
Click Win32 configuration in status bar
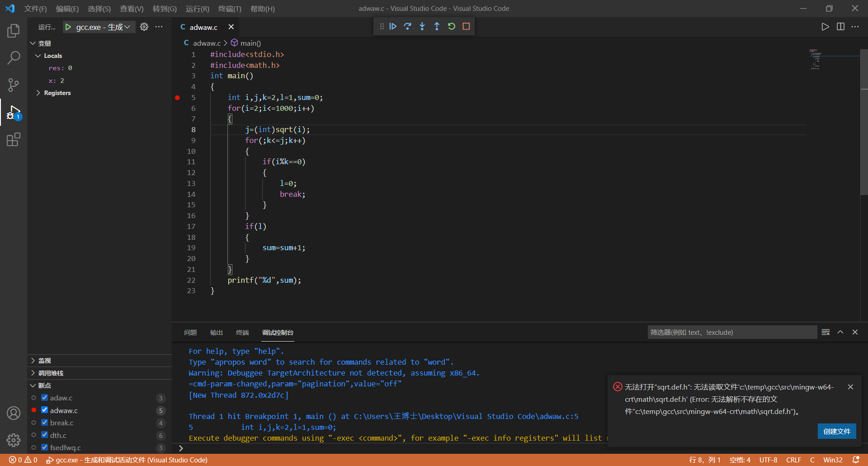pos(833,460)
